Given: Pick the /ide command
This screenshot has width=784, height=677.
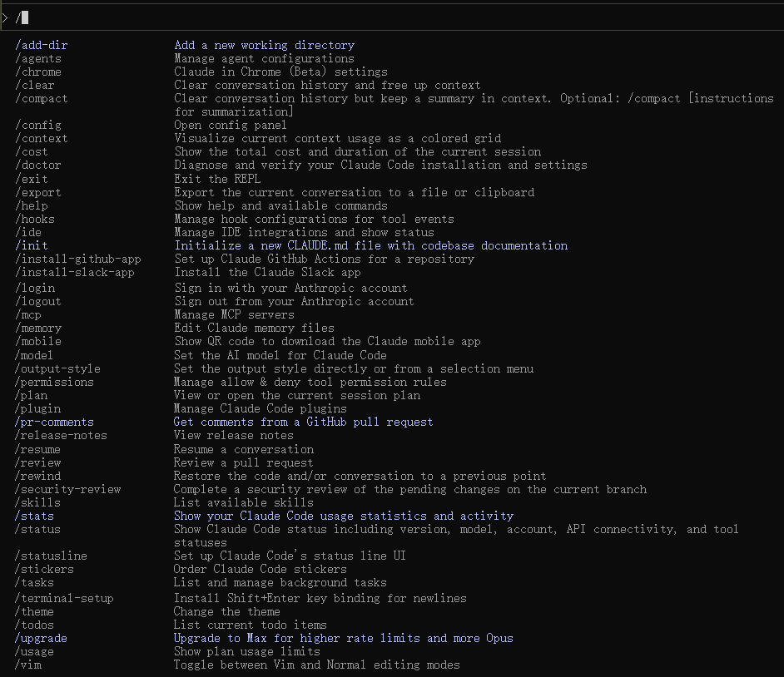Looking at the screenshot, I should (x=28, y=232).
